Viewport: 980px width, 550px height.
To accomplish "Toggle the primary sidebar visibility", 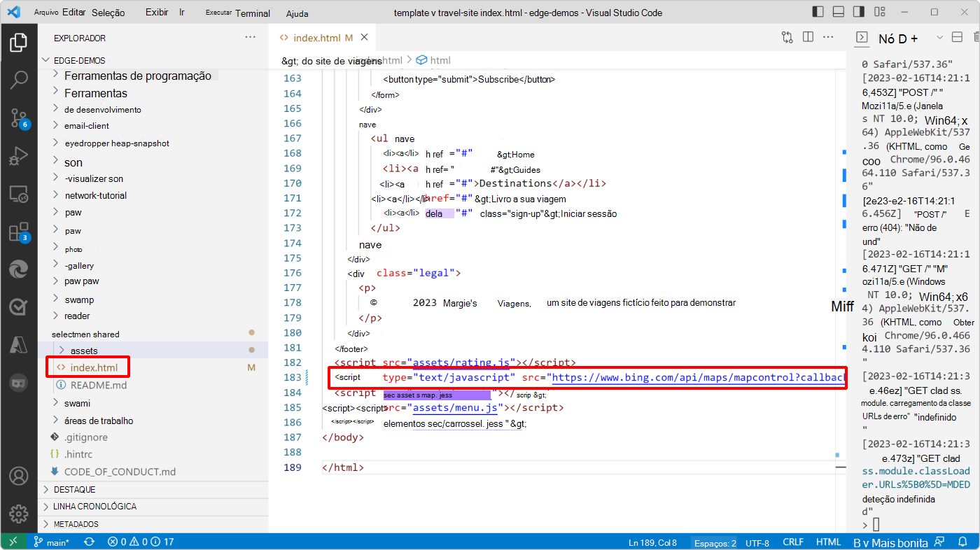I will (x=818, y=12).
